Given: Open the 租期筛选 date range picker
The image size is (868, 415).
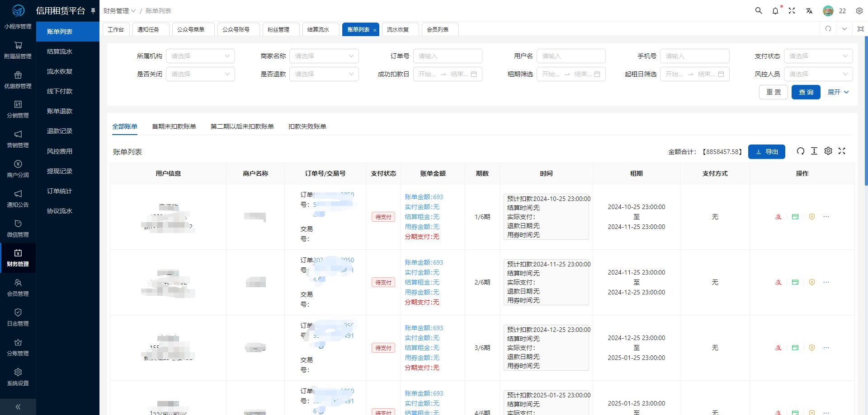Looking at the screenshot, I should [x=571, y=74].
